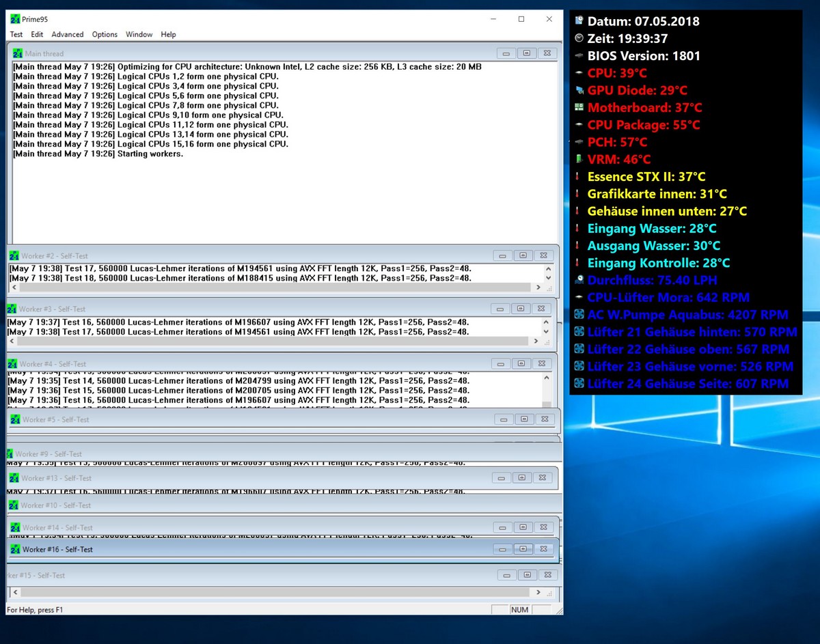Click the right arrow of the bottom horizontal scrollbar

pyautogui.click(x=538, y=593)
